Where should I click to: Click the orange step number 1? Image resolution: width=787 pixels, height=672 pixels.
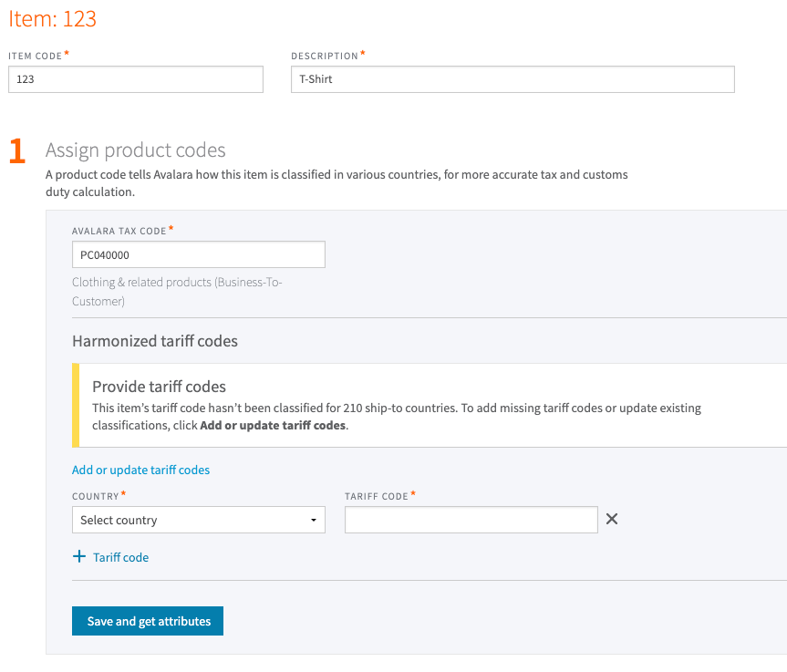[17, 152]
